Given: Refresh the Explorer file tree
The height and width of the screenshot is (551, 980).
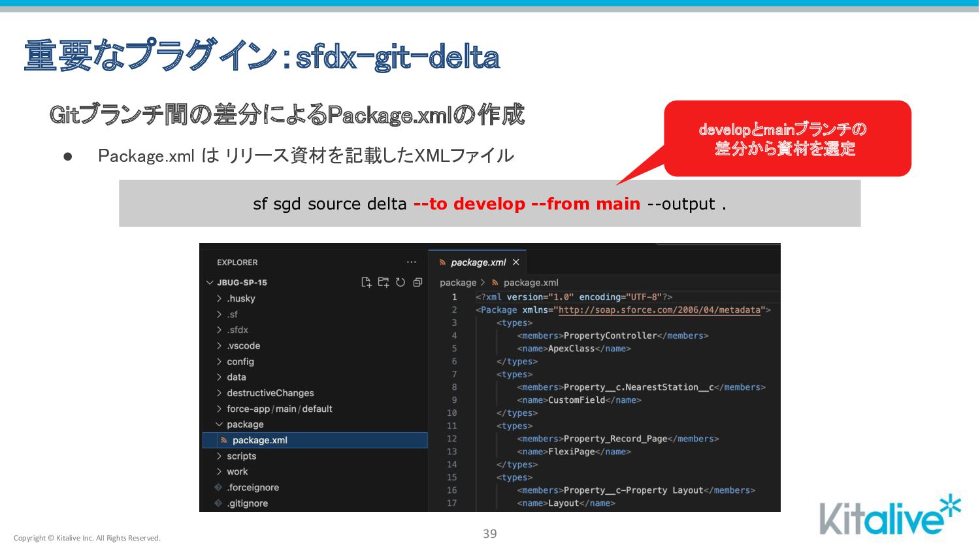Looking at the screenshot, I should 400,282.
